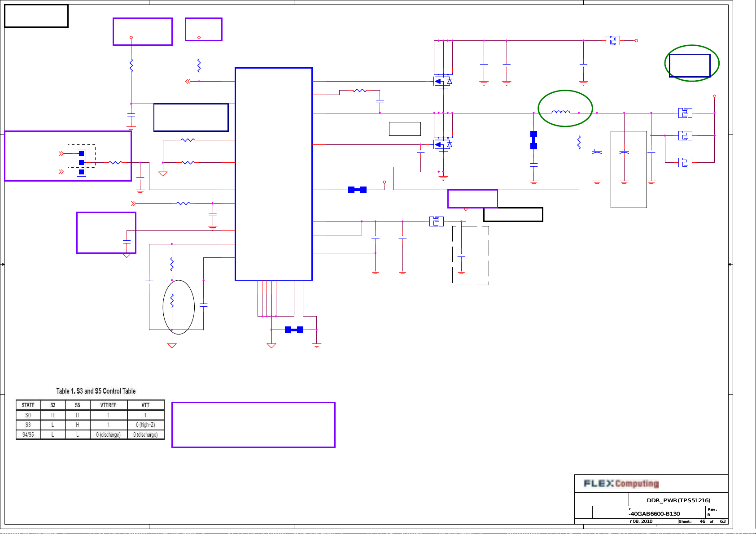Viewport: 756px width, 534px height.
Task: Select the VTT column header
Action: point(146,405)
